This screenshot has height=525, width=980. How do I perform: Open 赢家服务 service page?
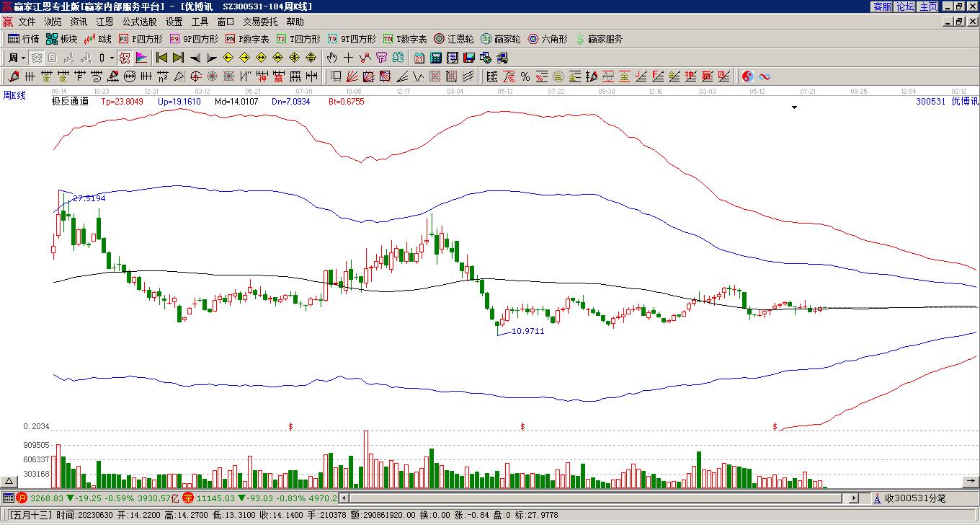tap(598, 39)
